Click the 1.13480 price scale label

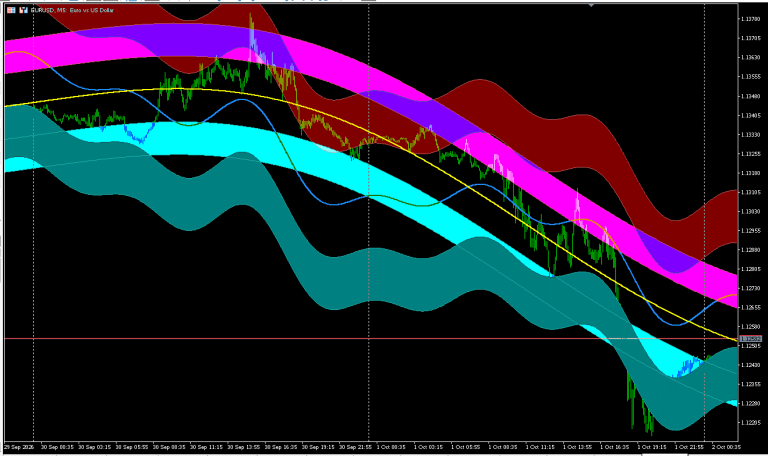tap(750, 96)
